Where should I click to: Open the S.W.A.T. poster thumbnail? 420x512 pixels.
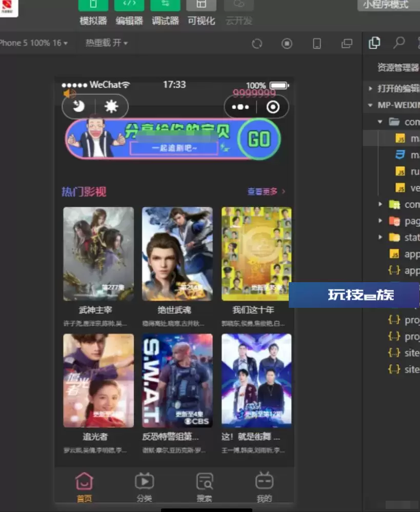177,380
